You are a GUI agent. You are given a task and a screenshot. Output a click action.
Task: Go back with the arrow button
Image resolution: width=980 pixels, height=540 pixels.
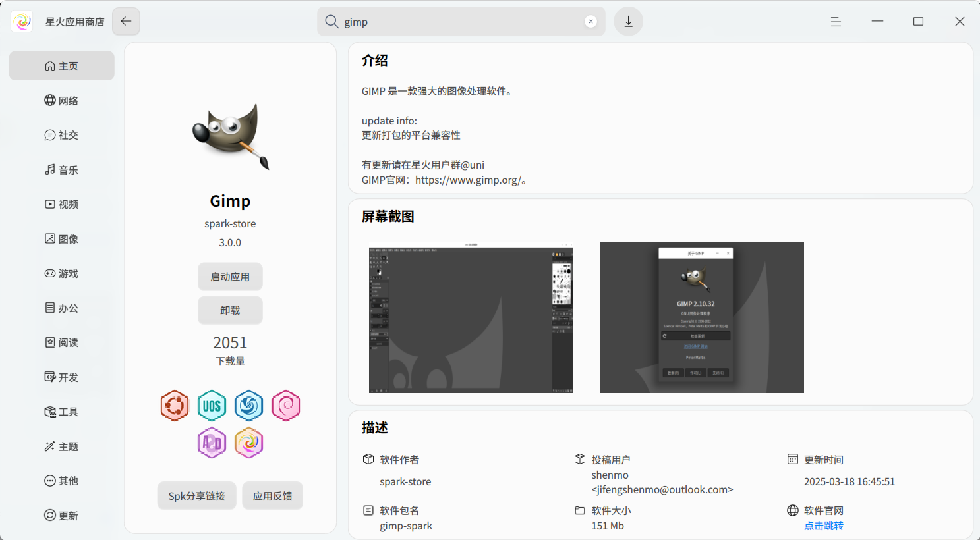point(126,22)
